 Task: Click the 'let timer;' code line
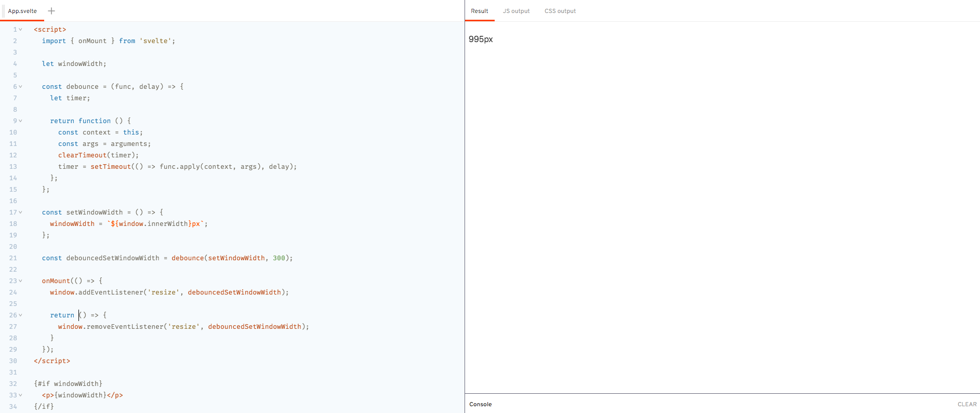tap(70, 98)
